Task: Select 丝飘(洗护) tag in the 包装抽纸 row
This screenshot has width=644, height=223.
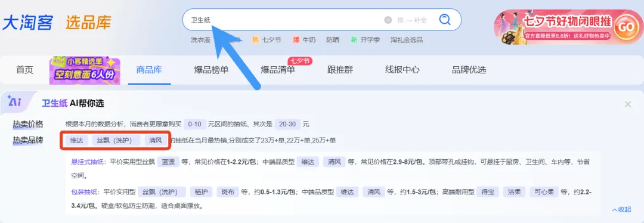Action: (162, 192)
